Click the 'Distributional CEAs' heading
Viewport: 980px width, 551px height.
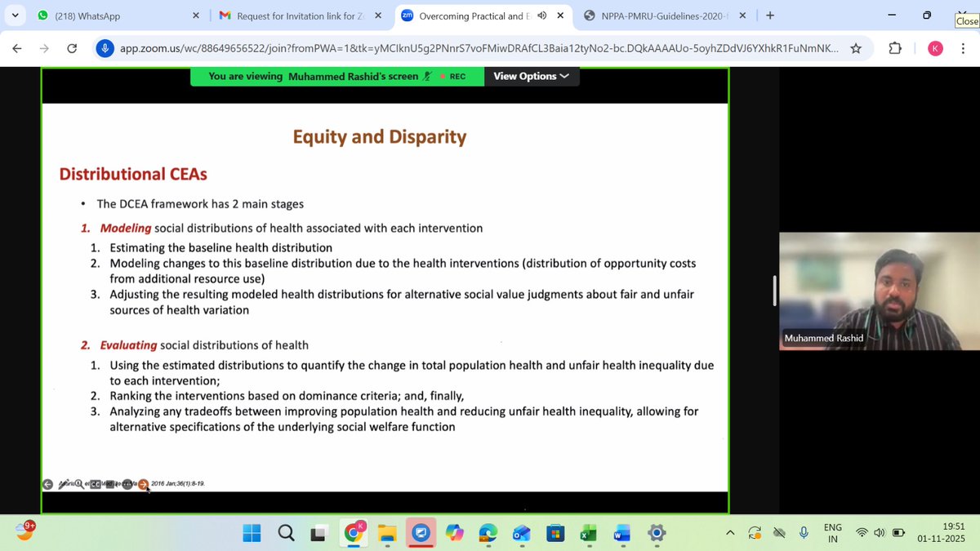[133, 174]
